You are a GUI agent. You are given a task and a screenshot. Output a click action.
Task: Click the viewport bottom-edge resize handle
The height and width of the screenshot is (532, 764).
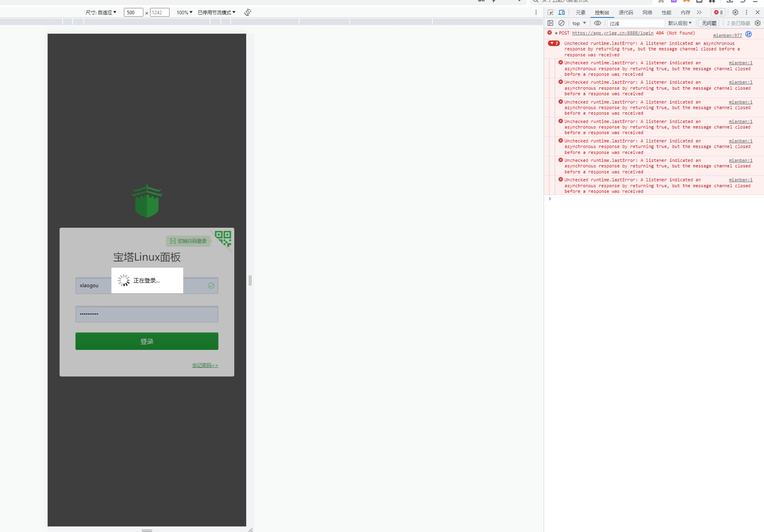coord(147,530)
